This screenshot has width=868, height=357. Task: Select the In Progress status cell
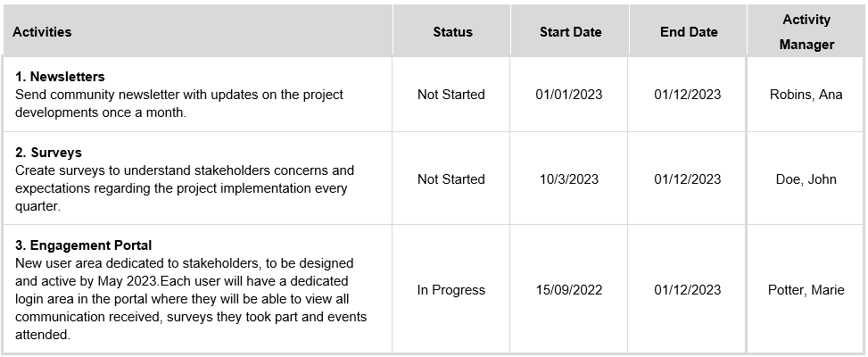(451, 290)
